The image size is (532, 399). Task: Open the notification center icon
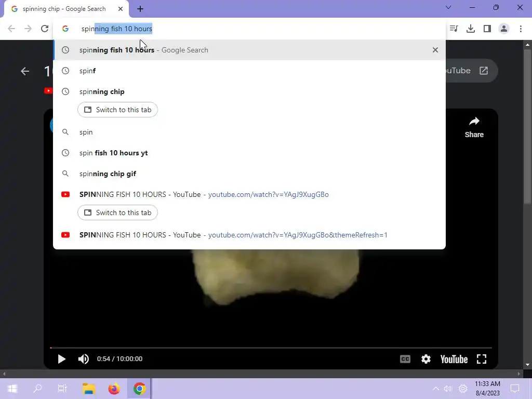click(x=515, y=389)
